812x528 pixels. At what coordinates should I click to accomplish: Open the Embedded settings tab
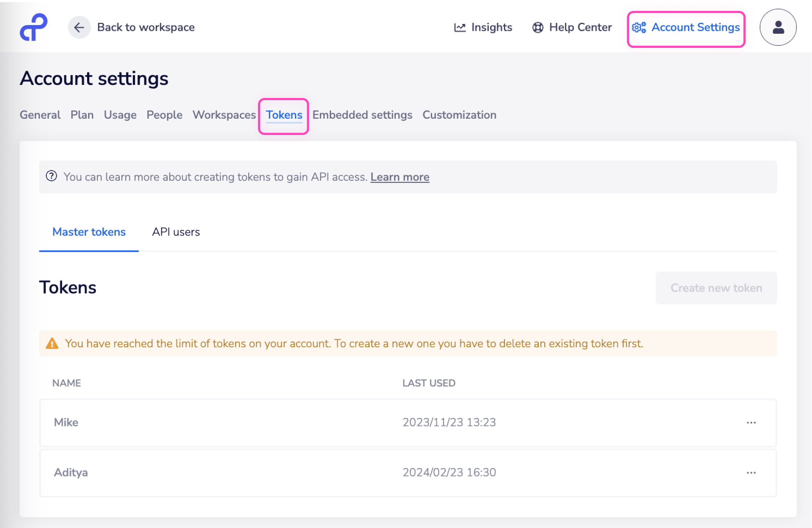pos(362,115)
